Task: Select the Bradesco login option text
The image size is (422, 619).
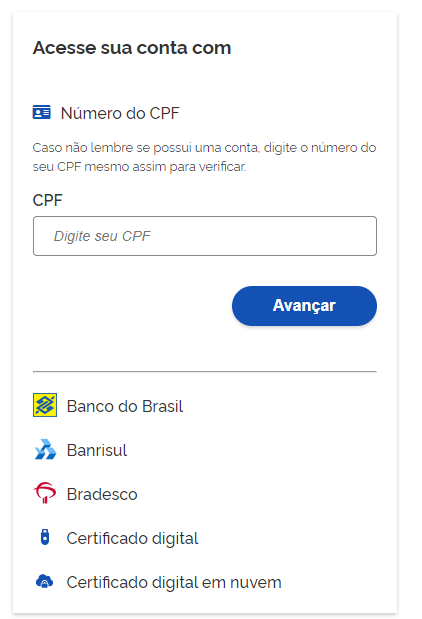Action: (x=102, y=494)
